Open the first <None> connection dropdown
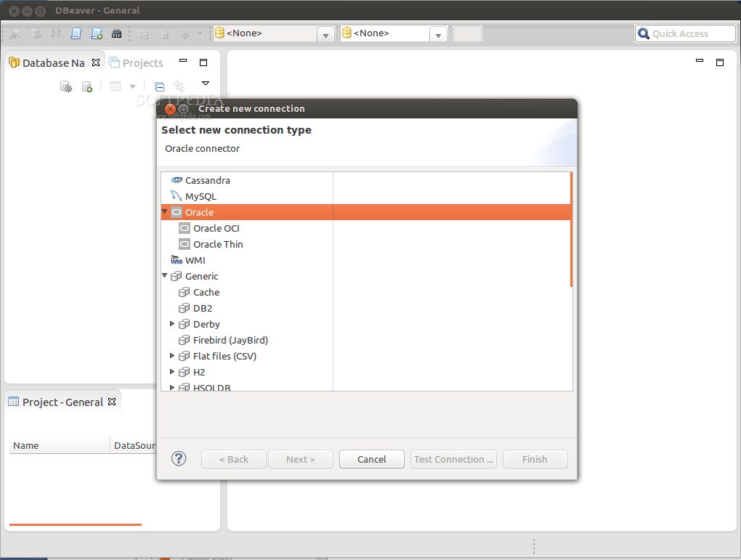The height and width of the screenshot is (560, 741). tap(325, 33)
